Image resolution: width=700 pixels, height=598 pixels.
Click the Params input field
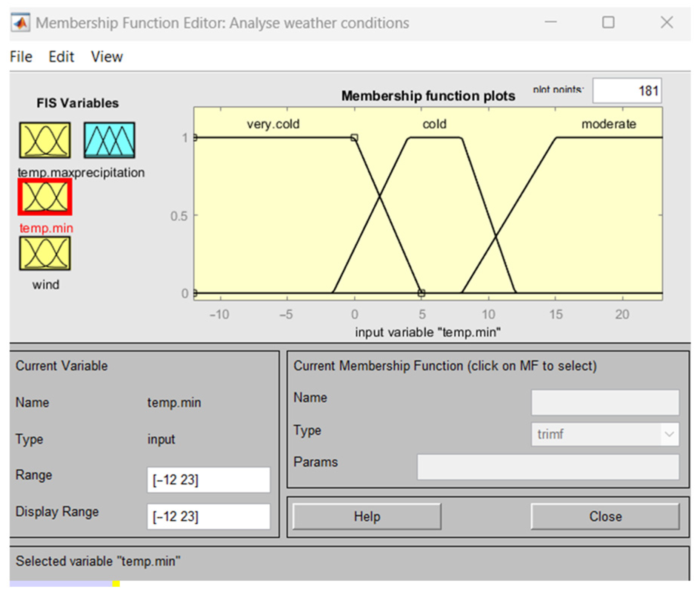click(548, 467)
